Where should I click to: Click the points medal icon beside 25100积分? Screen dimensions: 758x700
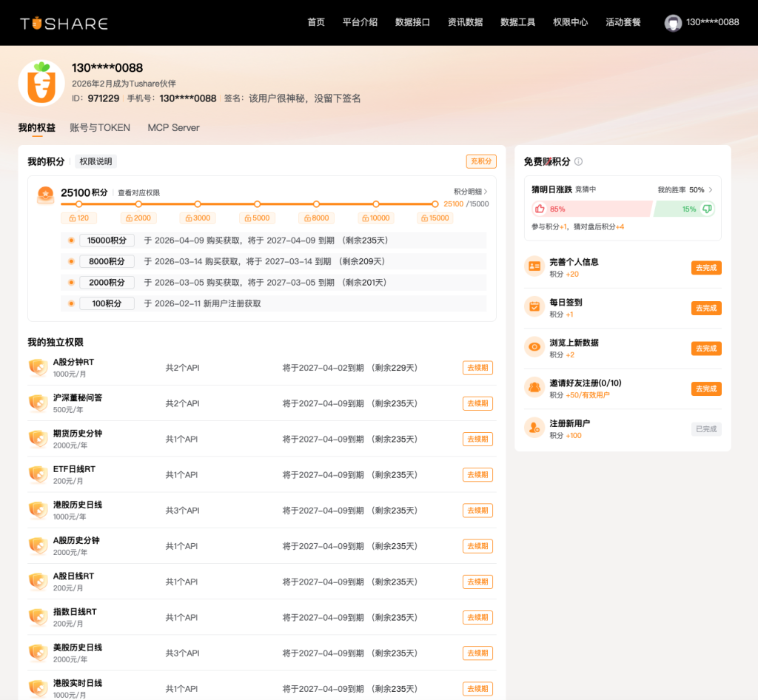coord(46,195)
